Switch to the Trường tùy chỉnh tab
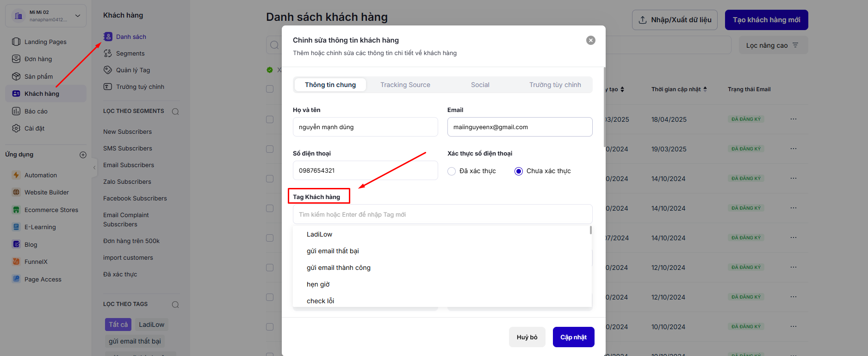Image resolution: width=868 pixels, height=356 pixels. tap(555, 85)
